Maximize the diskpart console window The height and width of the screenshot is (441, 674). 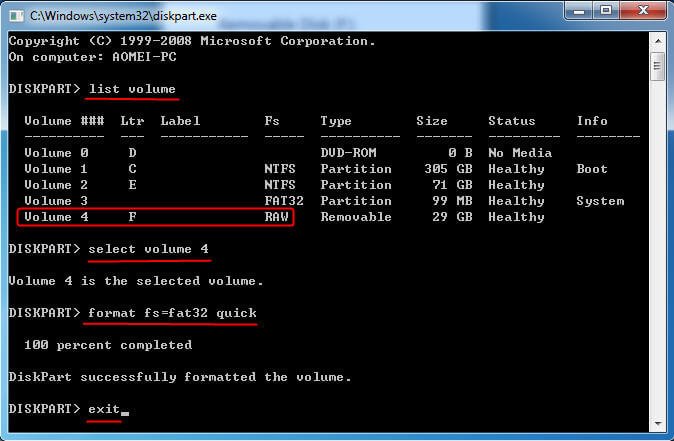tap(604, 13)
